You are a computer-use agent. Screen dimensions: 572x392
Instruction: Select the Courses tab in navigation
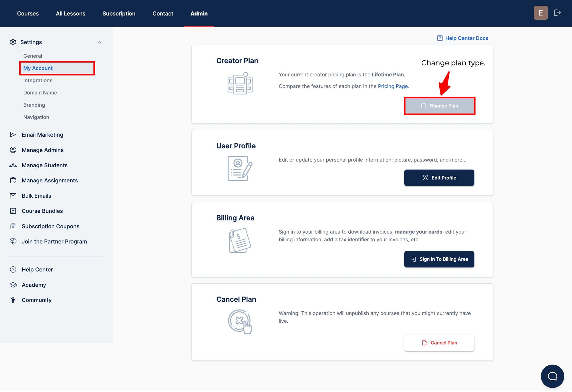[x=28, y=13]
